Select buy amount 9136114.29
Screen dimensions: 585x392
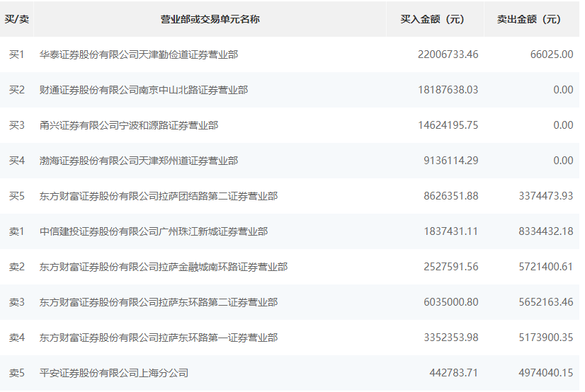tap(450, 161)
